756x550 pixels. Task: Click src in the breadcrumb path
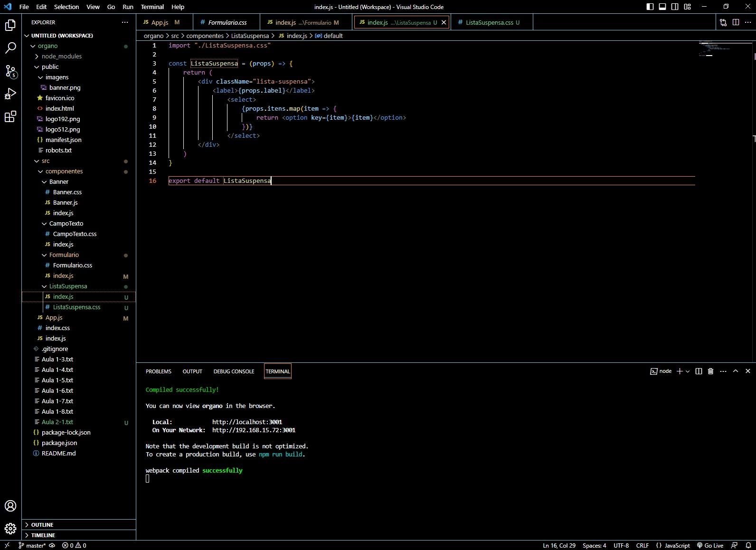click(x=175, y=36)
